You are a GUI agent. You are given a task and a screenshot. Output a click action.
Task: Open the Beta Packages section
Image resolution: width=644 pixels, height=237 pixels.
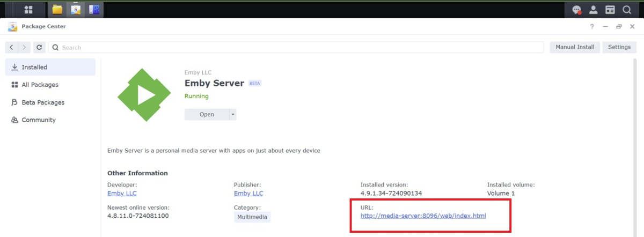pyautogui.click(x=50, y=102)
